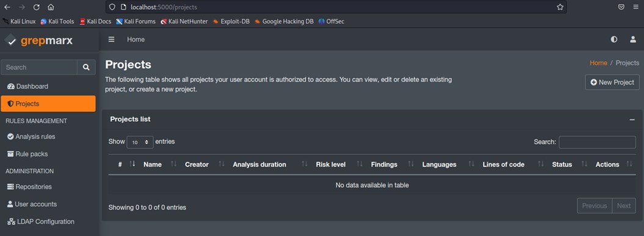Click the 'No data available in table' text
Viewport: 644px width, 236px height.
(x=372, y=185)
